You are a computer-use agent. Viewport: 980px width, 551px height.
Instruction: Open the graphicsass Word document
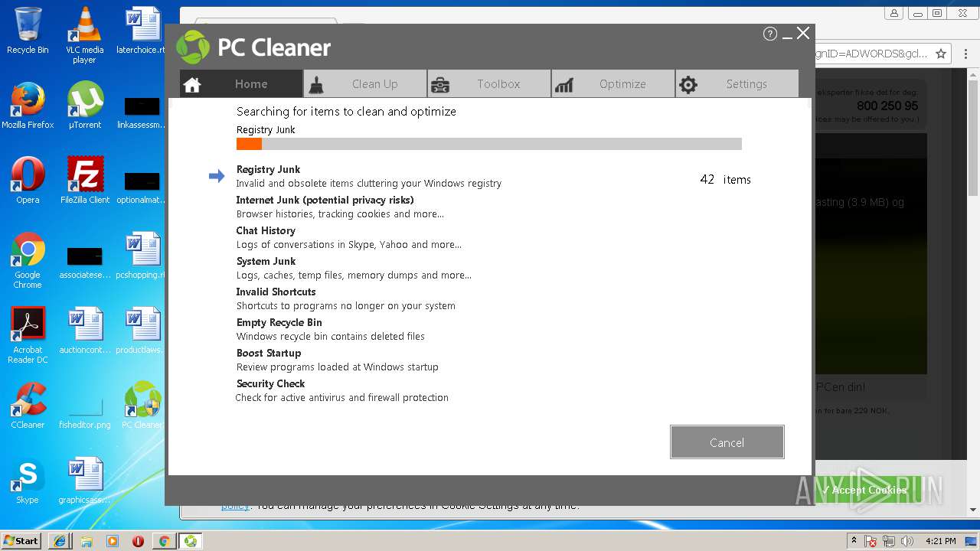pos(85,481)
